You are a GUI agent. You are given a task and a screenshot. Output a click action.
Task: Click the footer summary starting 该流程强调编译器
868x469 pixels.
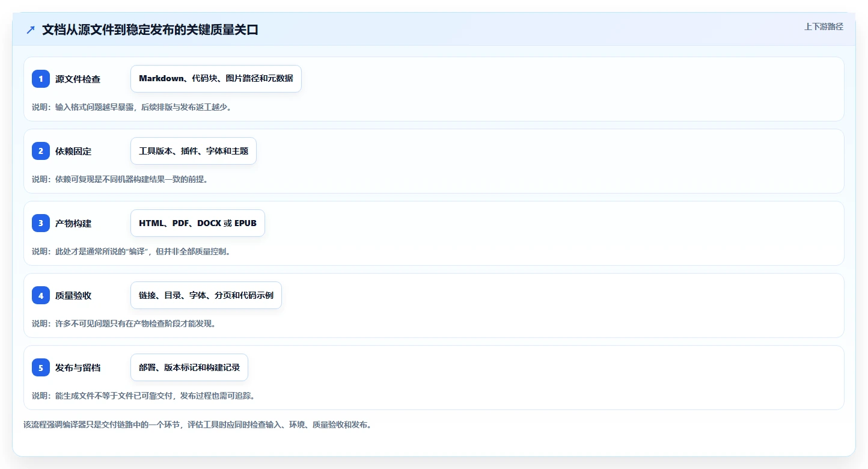pos(198,425)
